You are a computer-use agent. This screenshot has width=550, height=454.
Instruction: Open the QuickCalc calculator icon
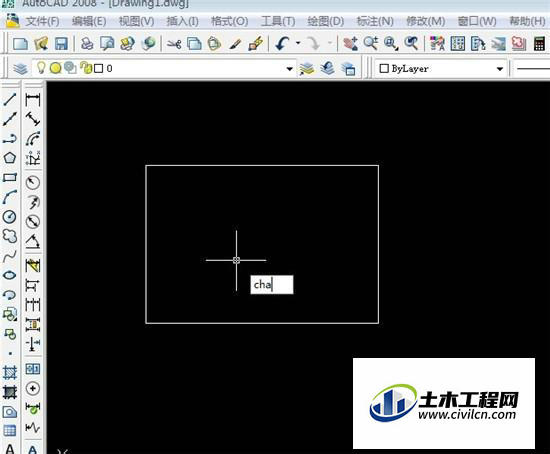point(539,44)
